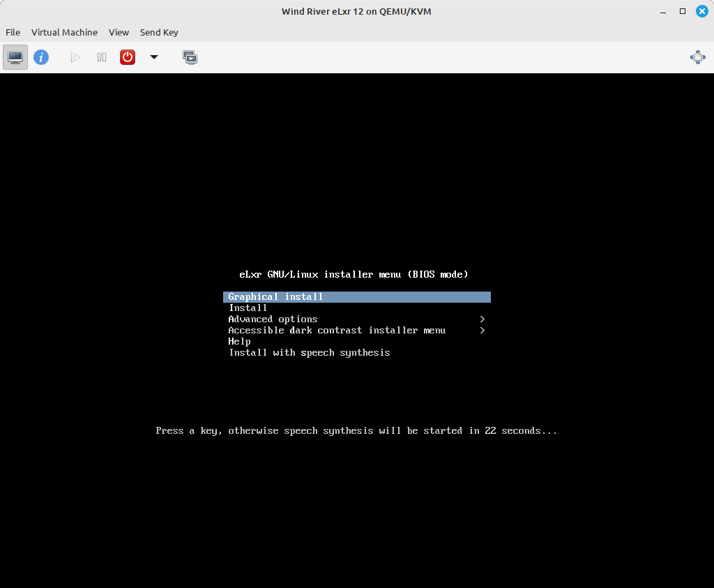The height and width of the screenshot is (588, 714).
Task: Choose Install with speech synthesis
Action: click(x=309, y=352)
